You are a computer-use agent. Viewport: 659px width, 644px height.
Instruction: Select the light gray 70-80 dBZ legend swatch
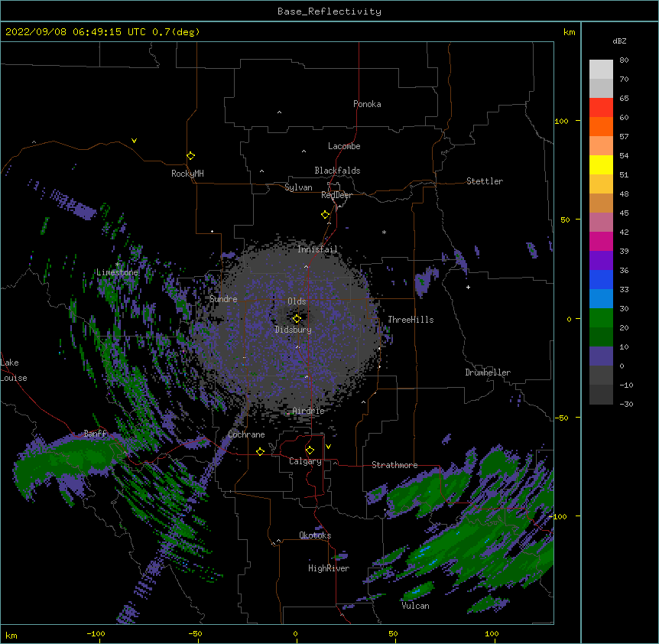[601, 69]
